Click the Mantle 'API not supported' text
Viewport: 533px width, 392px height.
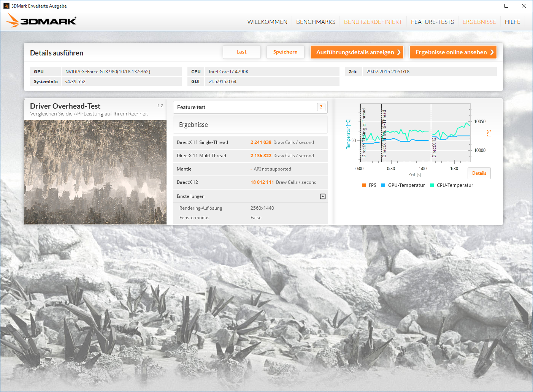coord(272,169)
